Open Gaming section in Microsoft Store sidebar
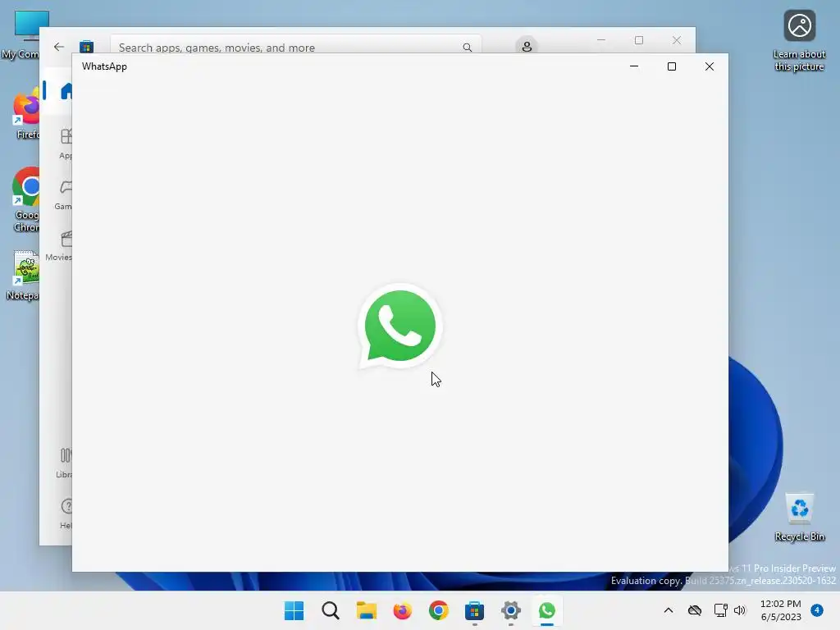840x630 pixels. pyautogui.click(x=64, y=194)
